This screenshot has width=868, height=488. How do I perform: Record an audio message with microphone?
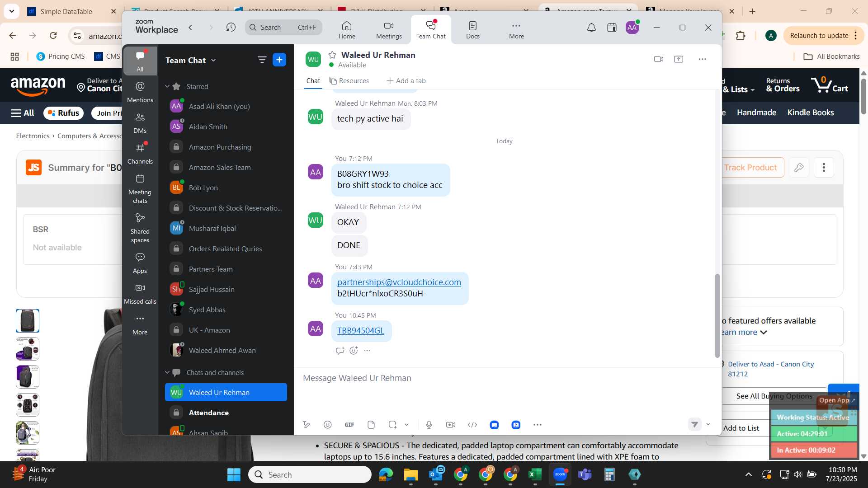(429, 425)
